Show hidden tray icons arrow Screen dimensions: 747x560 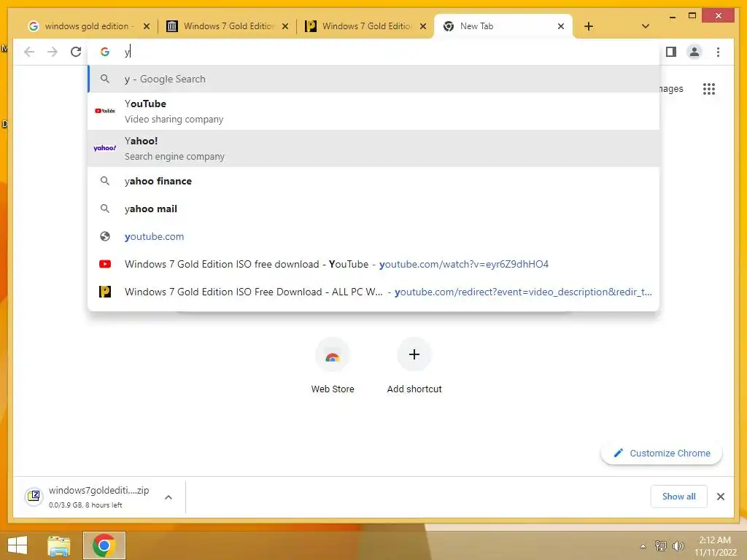pyautogui.click(x=643, y=547)
